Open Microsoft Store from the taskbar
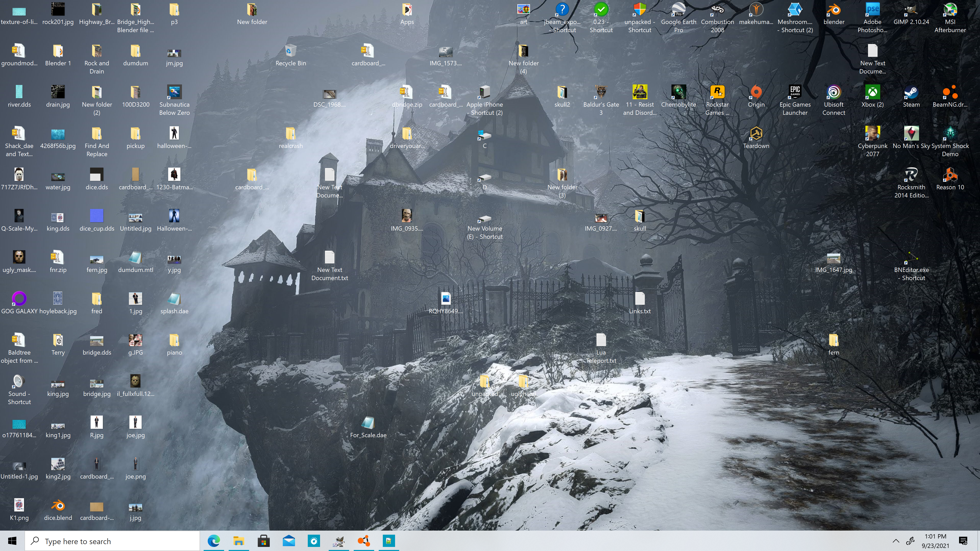Screen dimensions: 980x551 (263, 541)
